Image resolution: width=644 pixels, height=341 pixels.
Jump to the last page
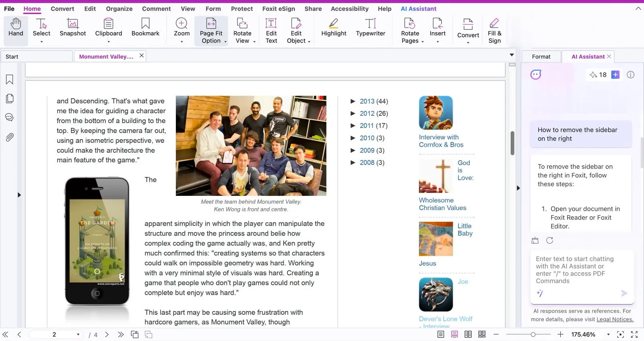coord(120,335)
